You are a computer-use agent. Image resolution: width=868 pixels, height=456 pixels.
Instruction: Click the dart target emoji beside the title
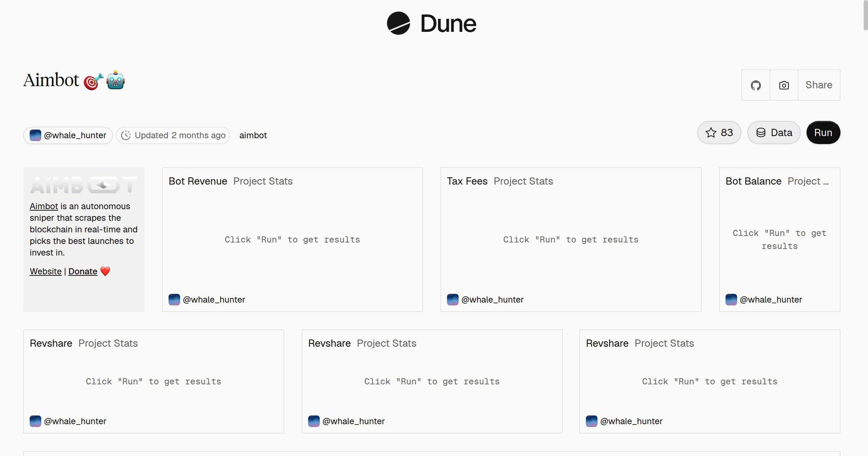(x=94, y=81)
